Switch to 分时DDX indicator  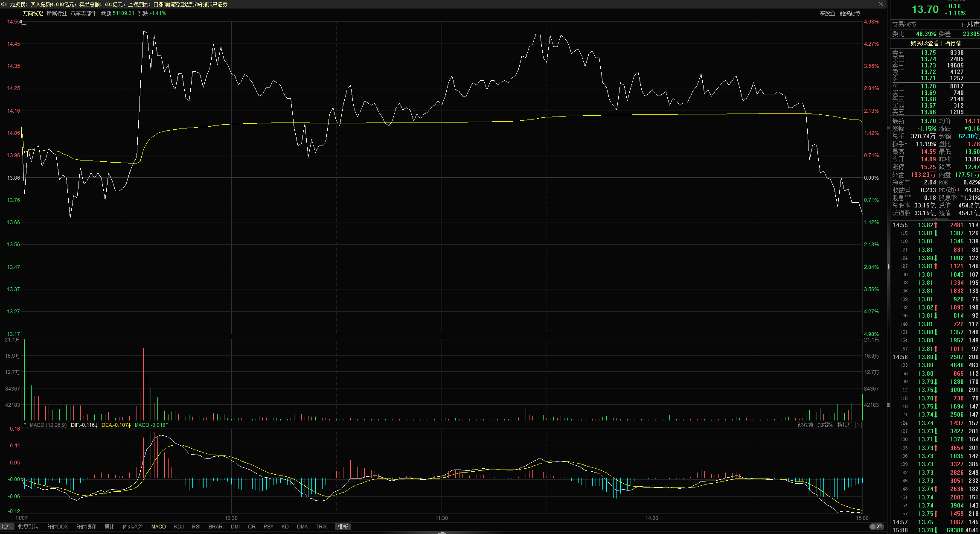click(x=57, y=527)
